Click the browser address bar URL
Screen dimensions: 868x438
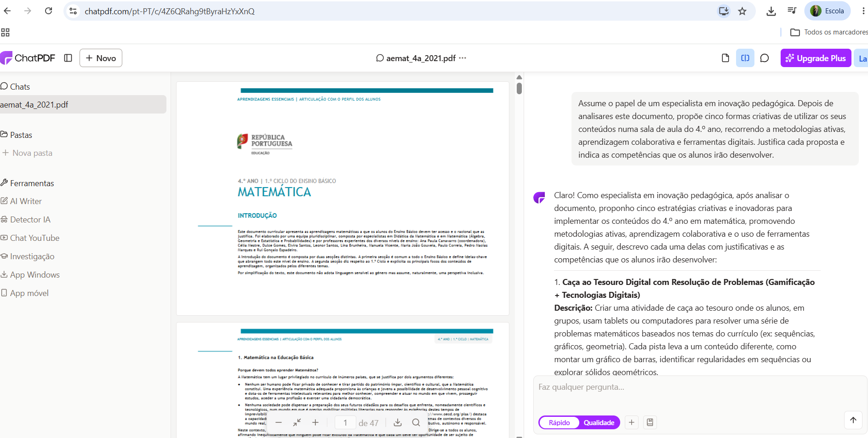click(x=170, y=11)
